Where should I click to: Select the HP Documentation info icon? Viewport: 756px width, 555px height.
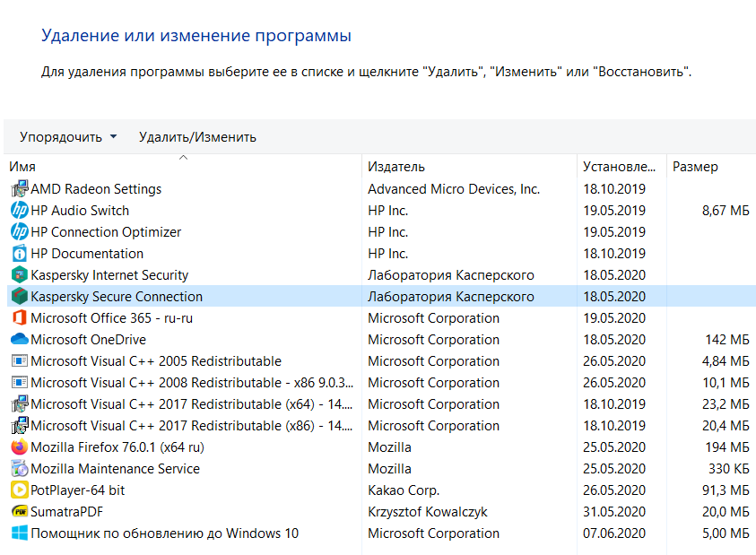click(20, 253)
